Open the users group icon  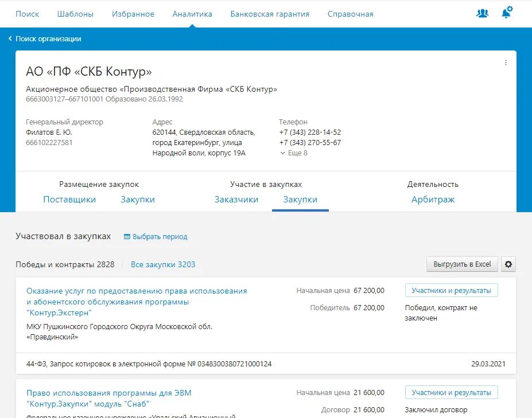482,13
